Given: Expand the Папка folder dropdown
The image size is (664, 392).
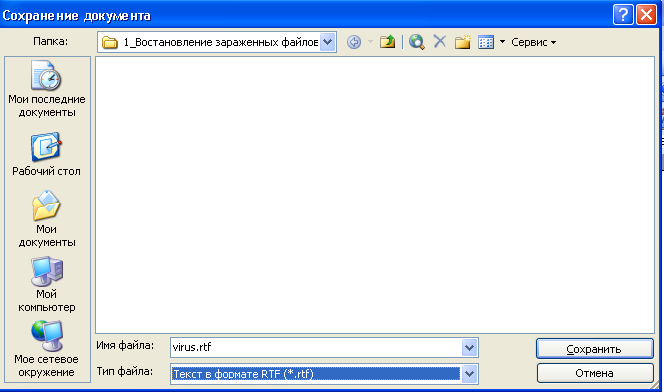Looking at the screenshot, I should (327, 42).
